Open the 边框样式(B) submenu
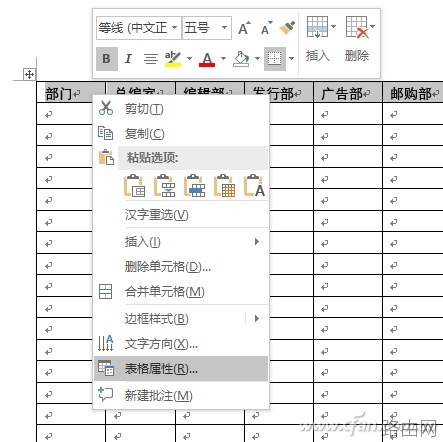Viewport: 443px width, 442px height. [180, 319]
